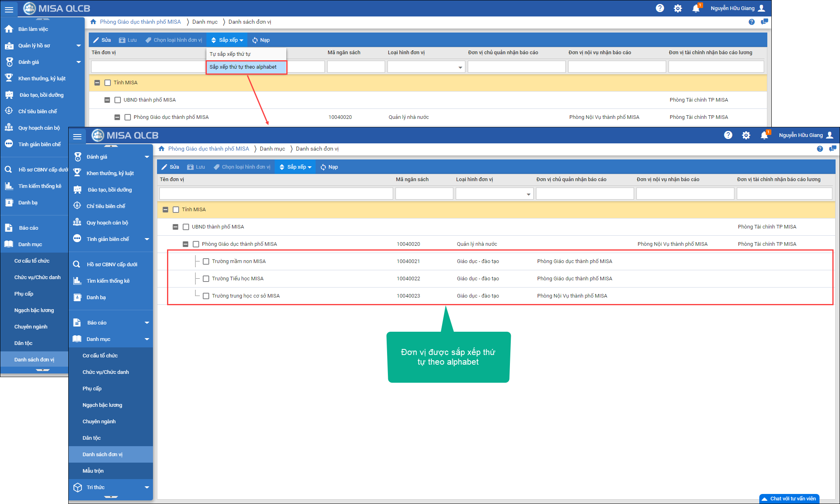The width and height of the screenshot is (840, 504).
Task: Open the Tri thức cube icon in the sidebar
Action: tap(77, 487)
